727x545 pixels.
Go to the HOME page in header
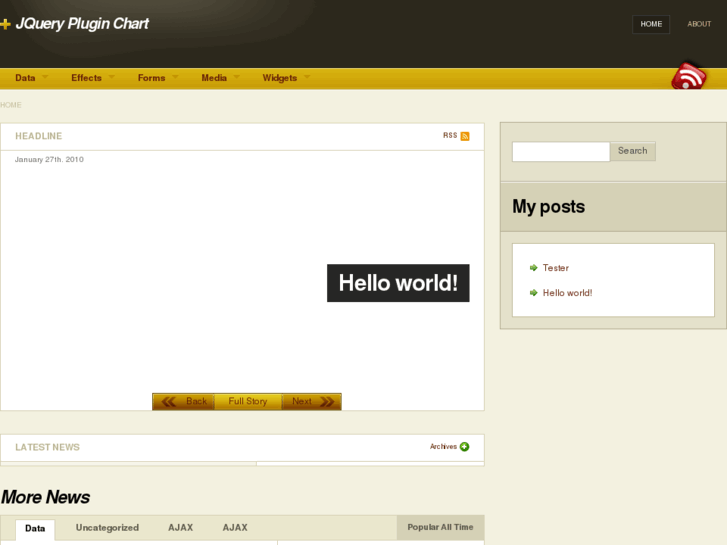tap(651, 24)
